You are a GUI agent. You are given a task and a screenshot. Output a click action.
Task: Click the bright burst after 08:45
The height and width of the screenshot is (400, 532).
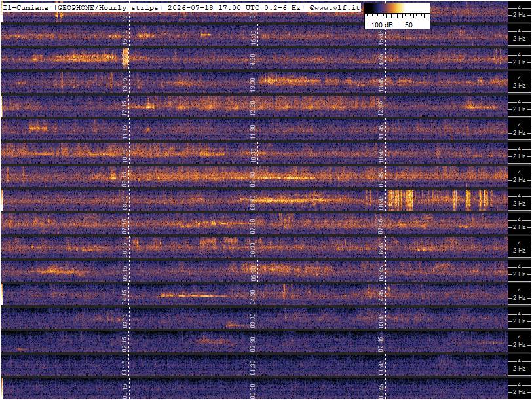click(401, 200)
